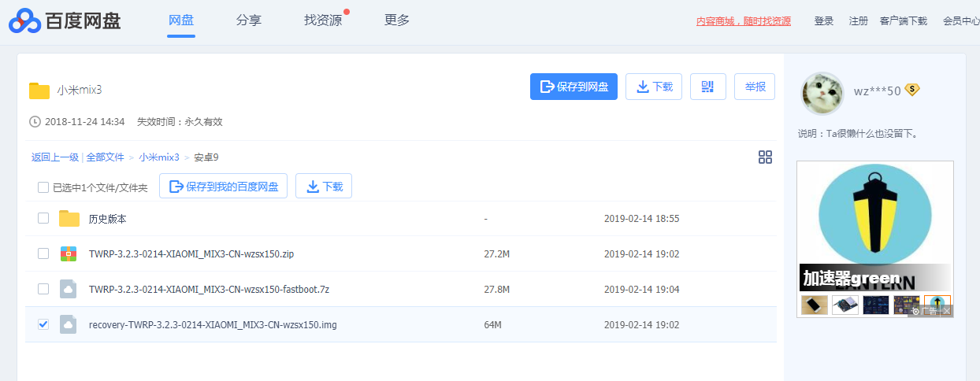Open the 历史版本 folder name
Viewport: 980px width, 381px height.
point(108,219)
